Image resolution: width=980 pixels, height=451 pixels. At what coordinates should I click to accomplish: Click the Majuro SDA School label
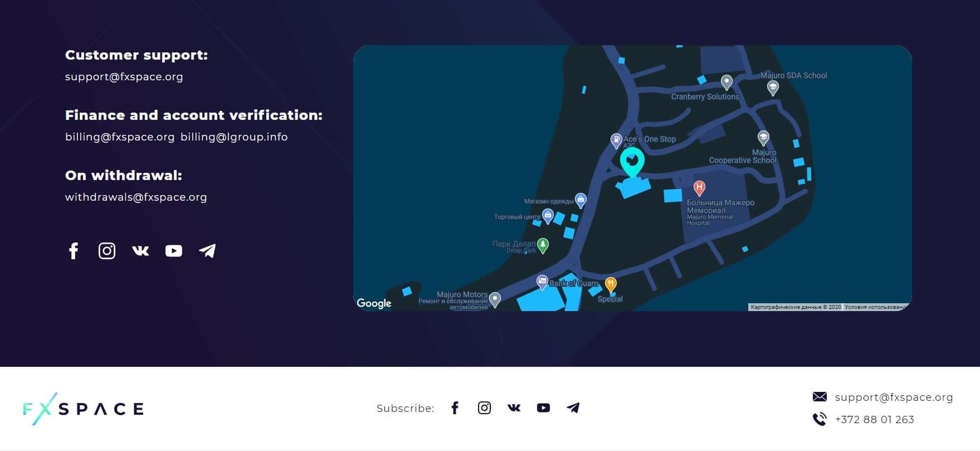click(x=794, y=76)
